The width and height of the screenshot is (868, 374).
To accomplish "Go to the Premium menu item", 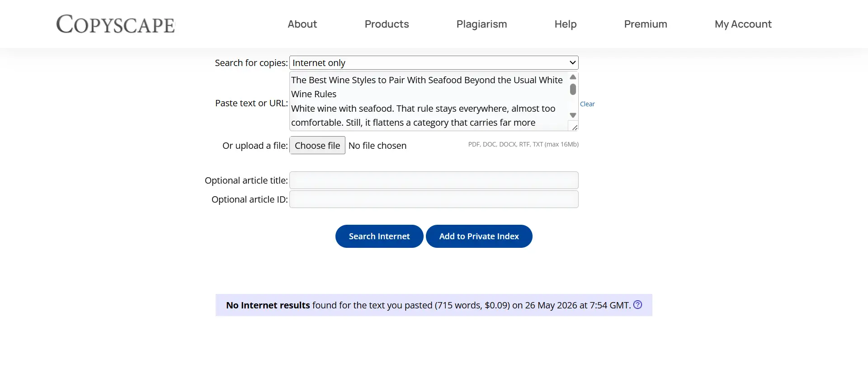I will [x=646, y=24].
